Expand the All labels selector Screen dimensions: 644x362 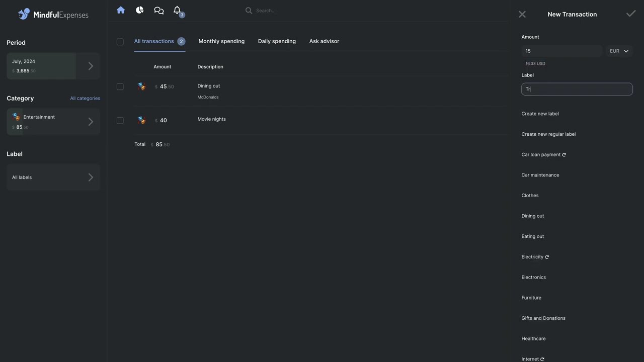click(53, 177)
